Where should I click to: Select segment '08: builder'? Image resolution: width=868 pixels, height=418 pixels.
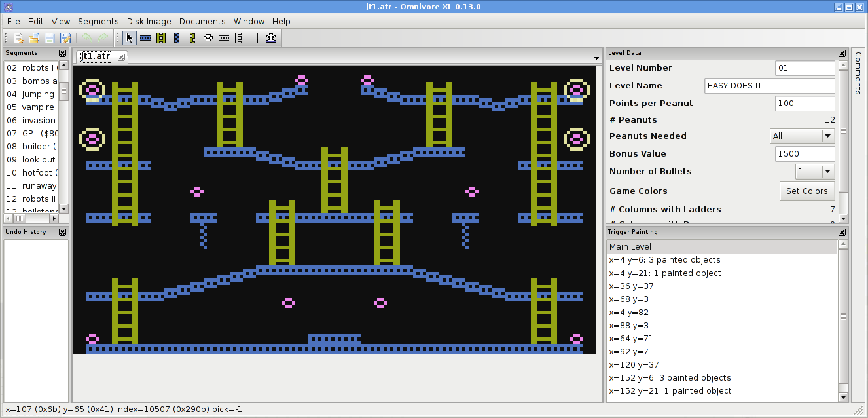(31, 147)
